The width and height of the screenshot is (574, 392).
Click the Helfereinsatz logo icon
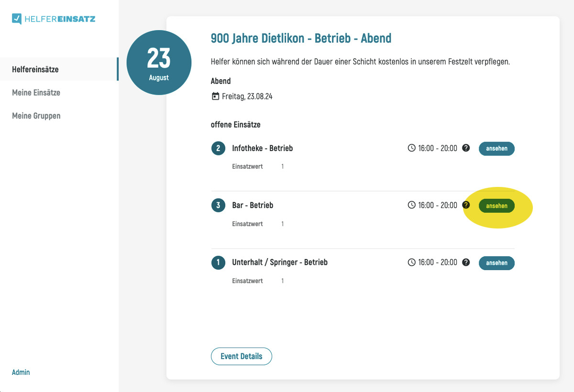[17, 19]
